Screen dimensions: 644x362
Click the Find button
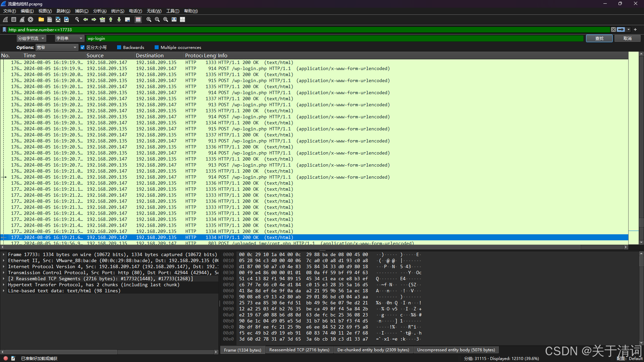click(x=599, y=39)
